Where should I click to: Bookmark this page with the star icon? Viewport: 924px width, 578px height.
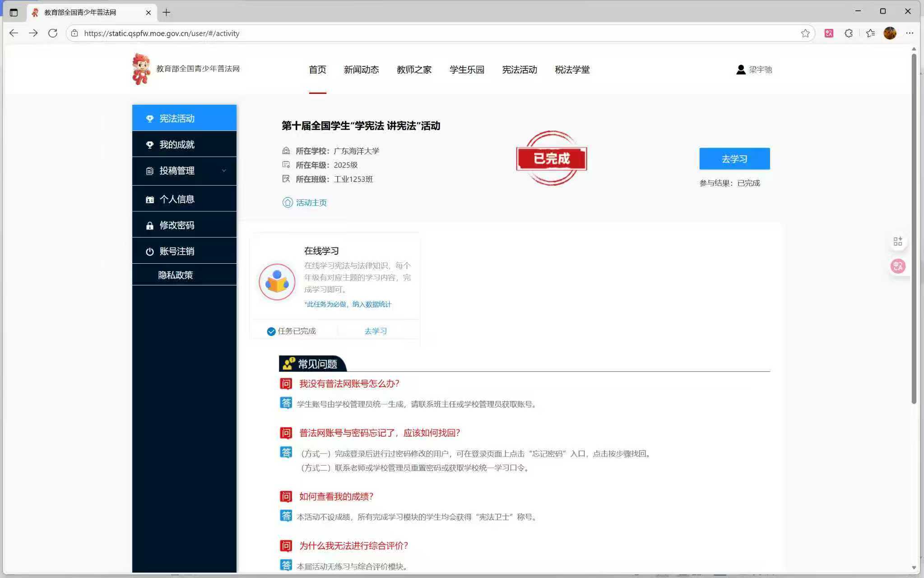[x=805, y=33]
